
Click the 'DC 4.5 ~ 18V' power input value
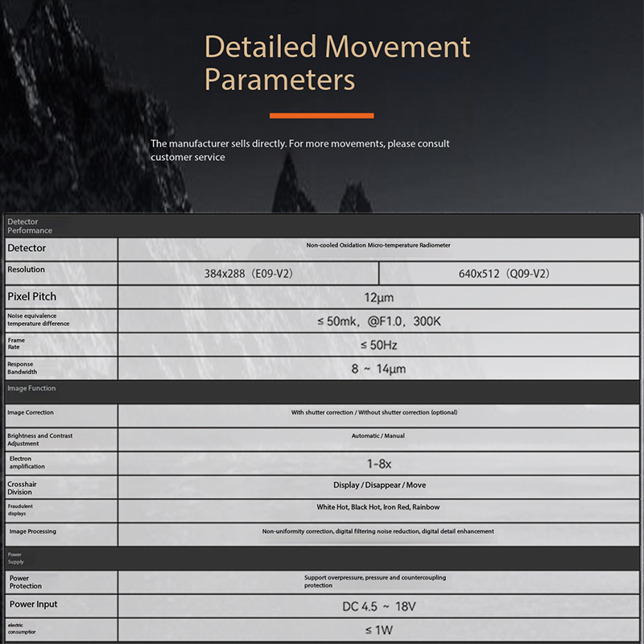point(378,606)
